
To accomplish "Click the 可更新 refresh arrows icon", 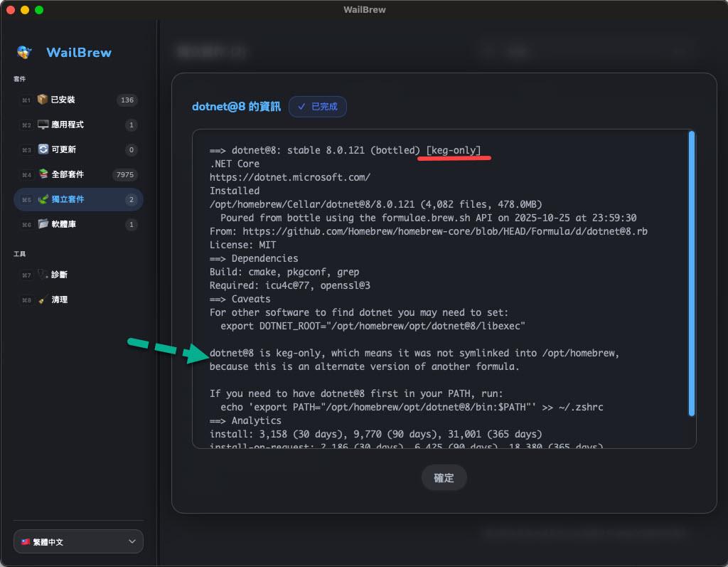I will point(43,149).
